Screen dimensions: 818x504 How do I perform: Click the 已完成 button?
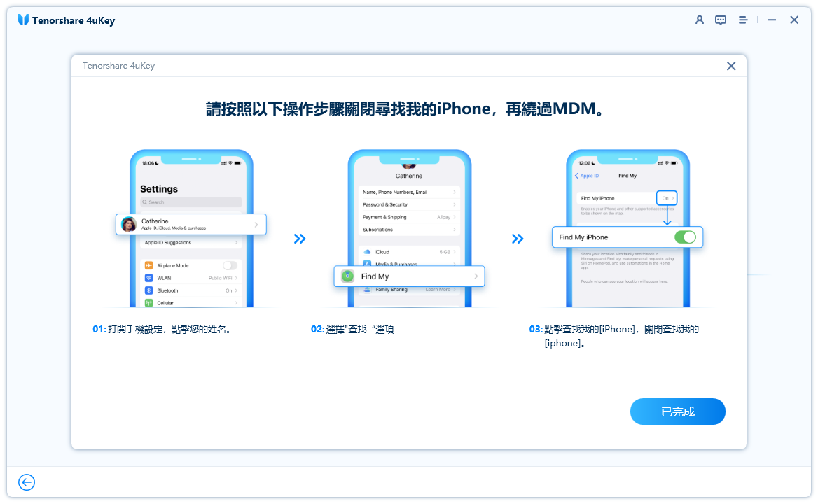click(677, 412)
